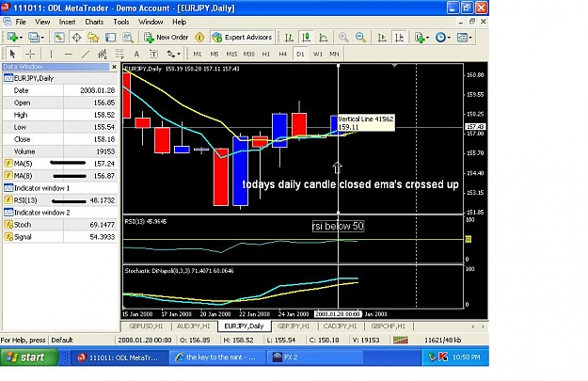Open the Periods clock dropdown

[x=442, y=37]
